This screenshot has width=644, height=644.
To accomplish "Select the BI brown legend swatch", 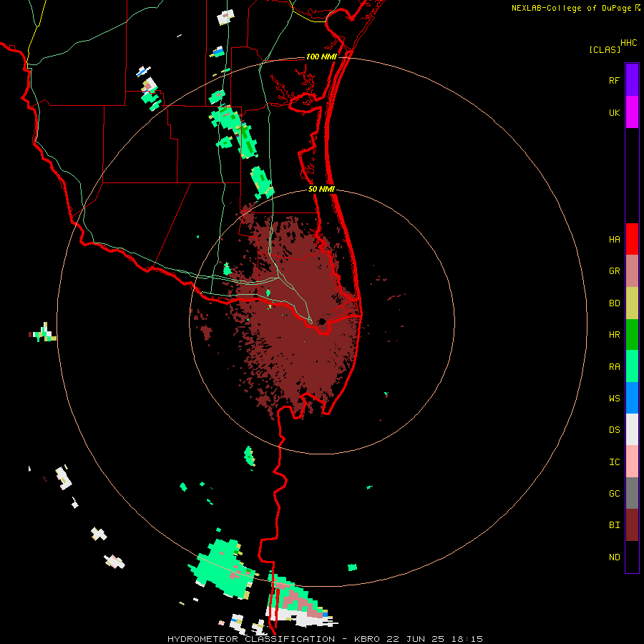I will tap(632, 525).
